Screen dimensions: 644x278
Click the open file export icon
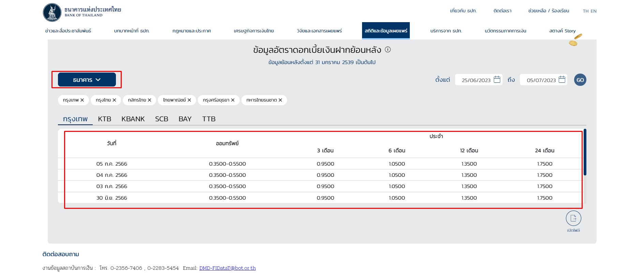click(573, 218)
